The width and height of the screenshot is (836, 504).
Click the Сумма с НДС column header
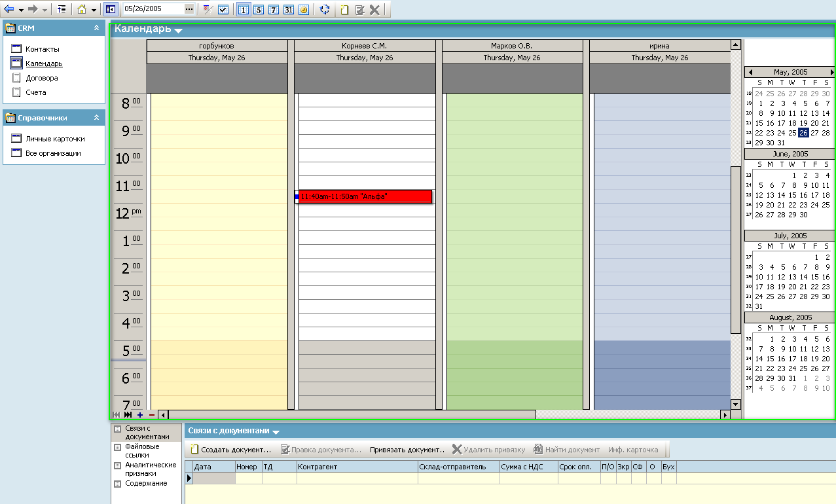coord(529,467)
